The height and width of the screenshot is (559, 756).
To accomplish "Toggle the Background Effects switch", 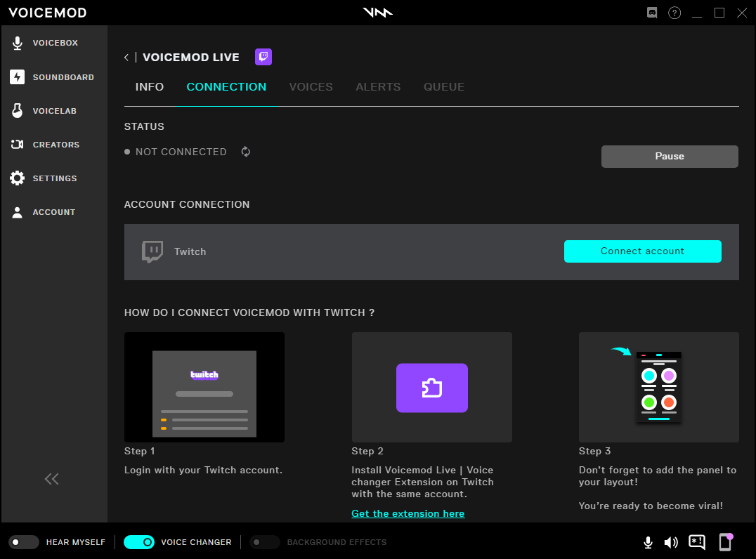I will pos(265,542).
